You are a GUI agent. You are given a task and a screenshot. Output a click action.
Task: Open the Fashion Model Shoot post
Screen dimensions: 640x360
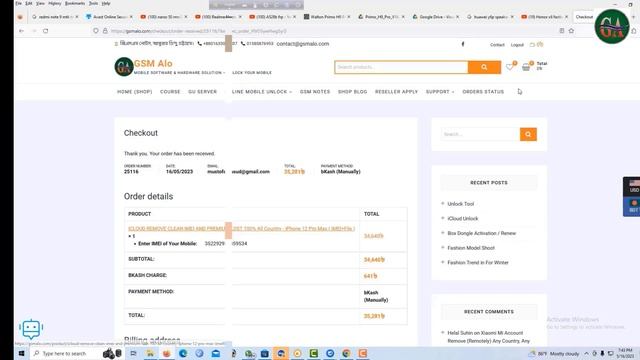(471, 248)
